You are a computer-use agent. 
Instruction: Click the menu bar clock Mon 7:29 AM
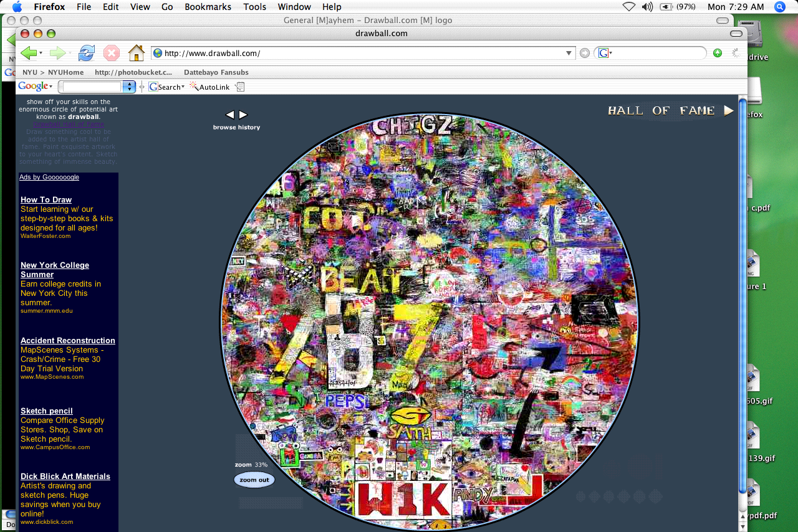pos(736,7)
